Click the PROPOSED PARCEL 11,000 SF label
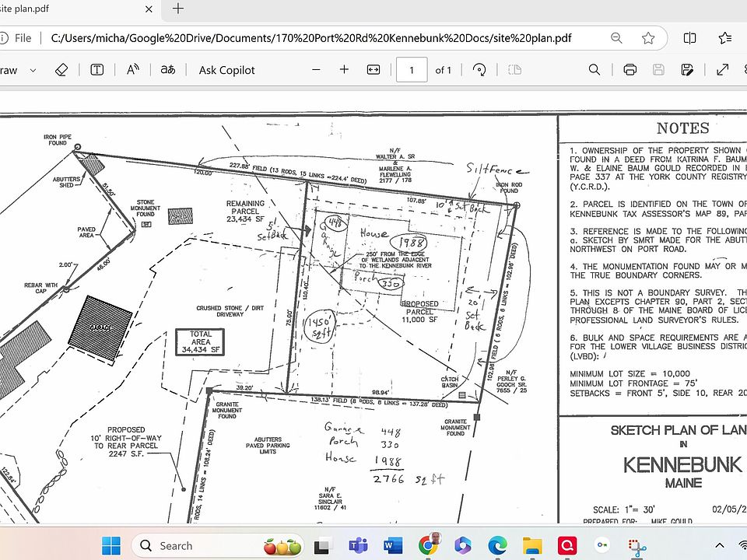747x560 pixels. 419,312
